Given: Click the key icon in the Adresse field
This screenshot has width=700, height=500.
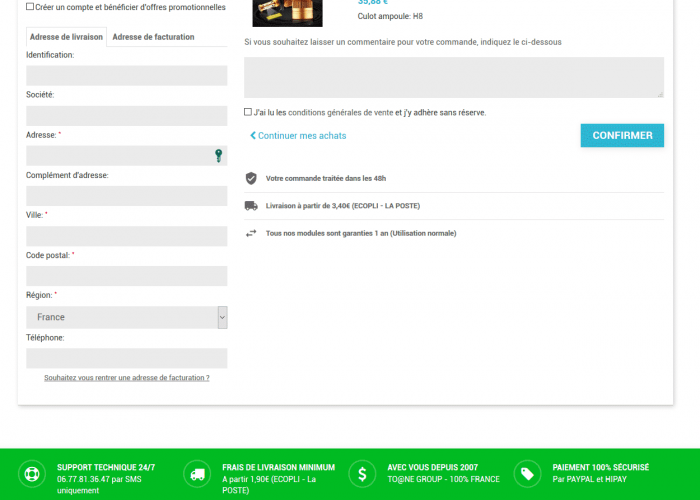Looking at the screenshot, I should click(218, 156).
